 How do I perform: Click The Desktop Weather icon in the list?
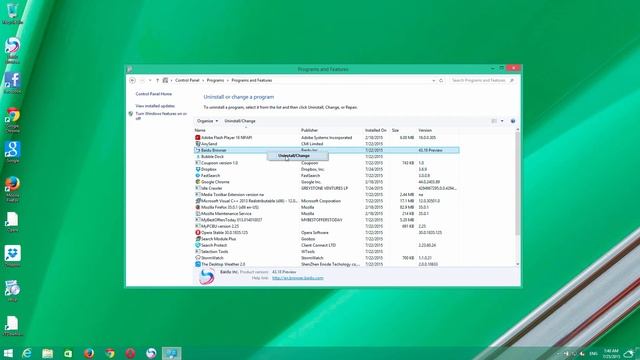198,264
